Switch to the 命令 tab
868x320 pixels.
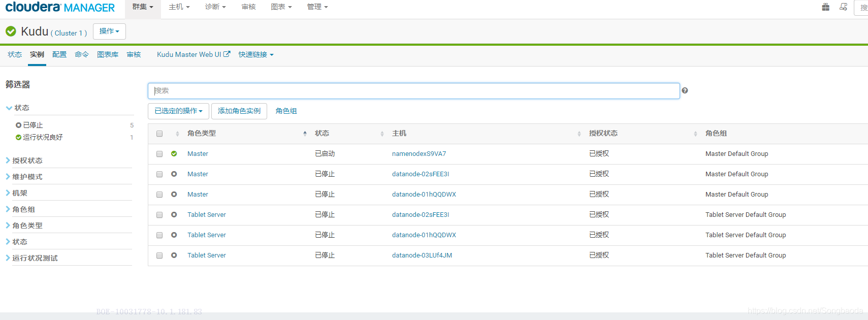point(82,54)
